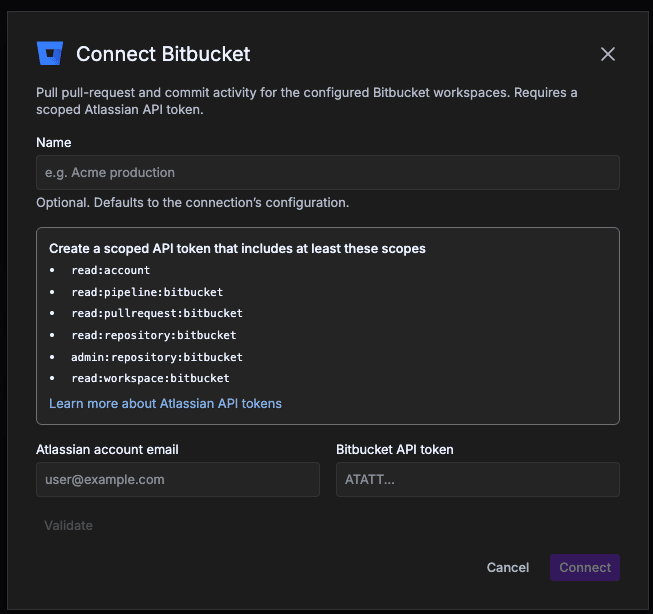Click the Bitbucket logo icon
The image size is (653, 614).
pos(50,53)
